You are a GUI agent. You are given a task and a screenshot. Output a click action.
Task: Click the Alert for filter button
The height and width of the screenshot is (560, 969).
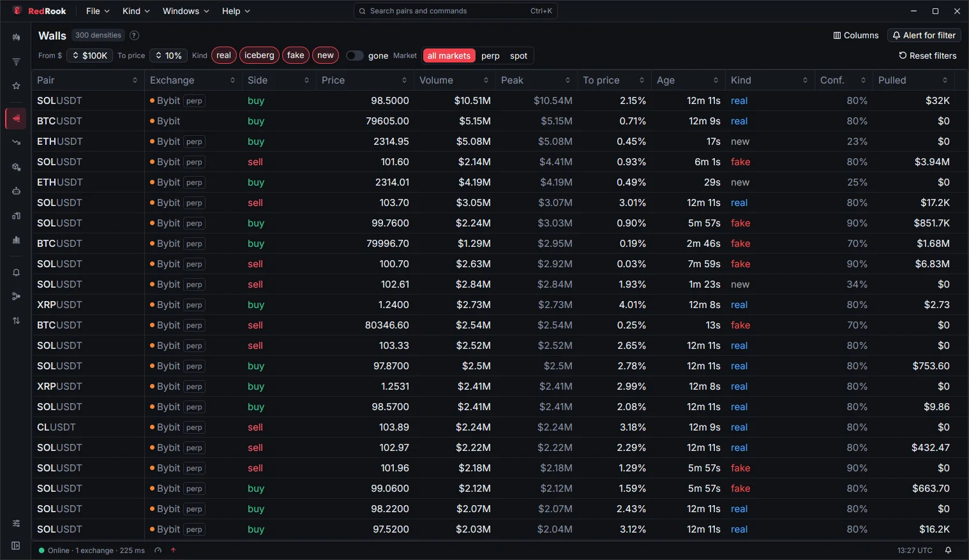click(x=924, y=36)
